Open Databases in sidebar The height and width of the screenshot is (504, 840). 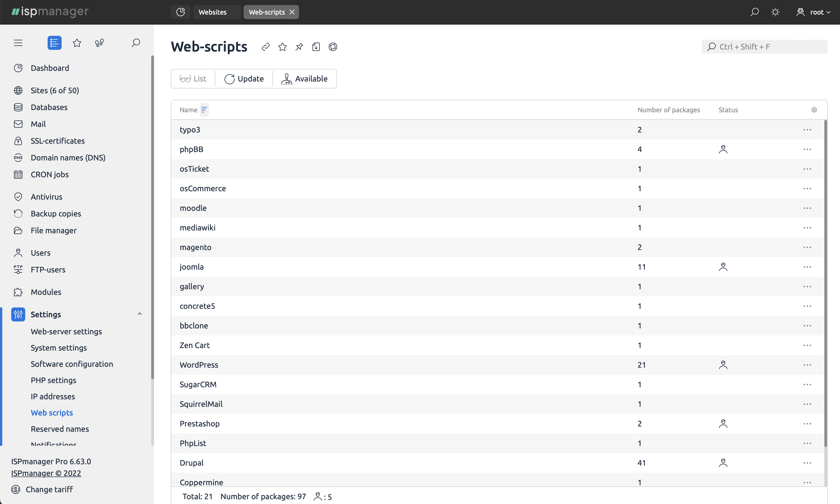tap(49, 107)
